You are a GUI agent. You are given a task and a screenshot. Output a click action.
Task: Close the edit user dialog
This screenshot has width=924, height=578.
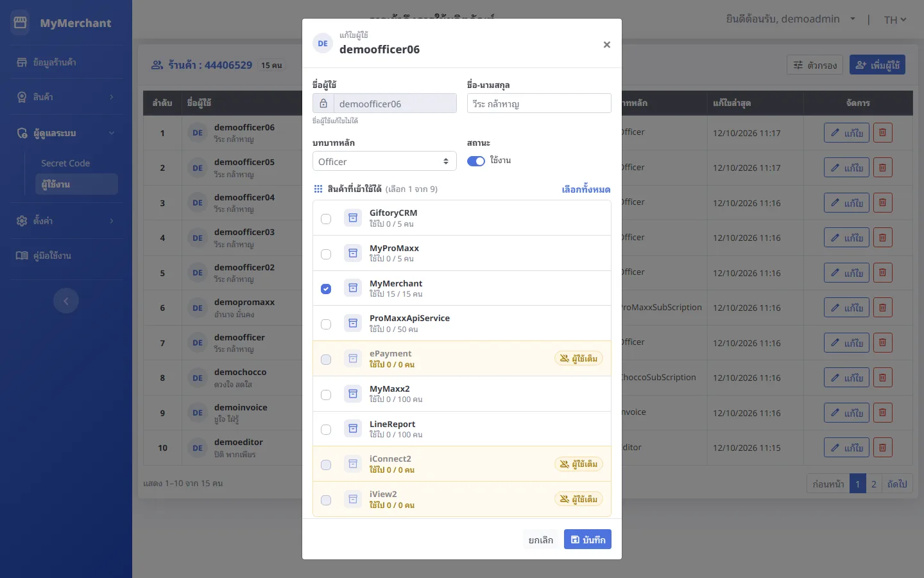click(x=606, y=44)
